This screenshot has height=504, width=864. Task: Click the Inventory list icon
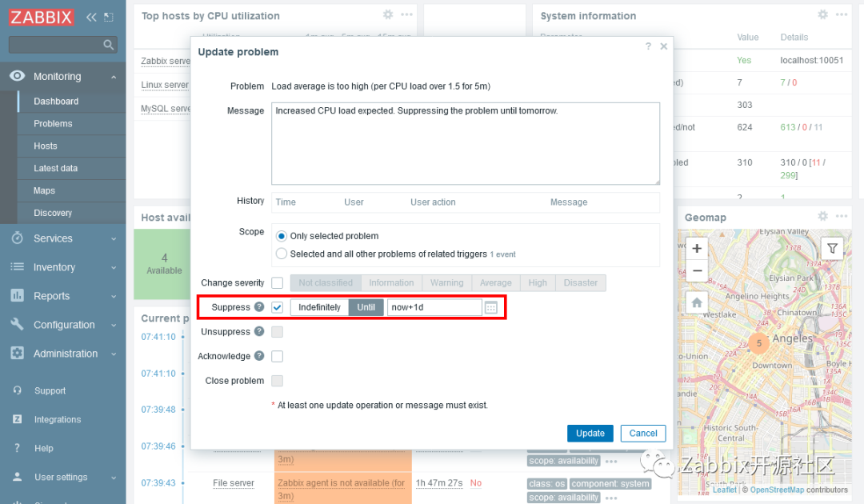tap(18, 266)
